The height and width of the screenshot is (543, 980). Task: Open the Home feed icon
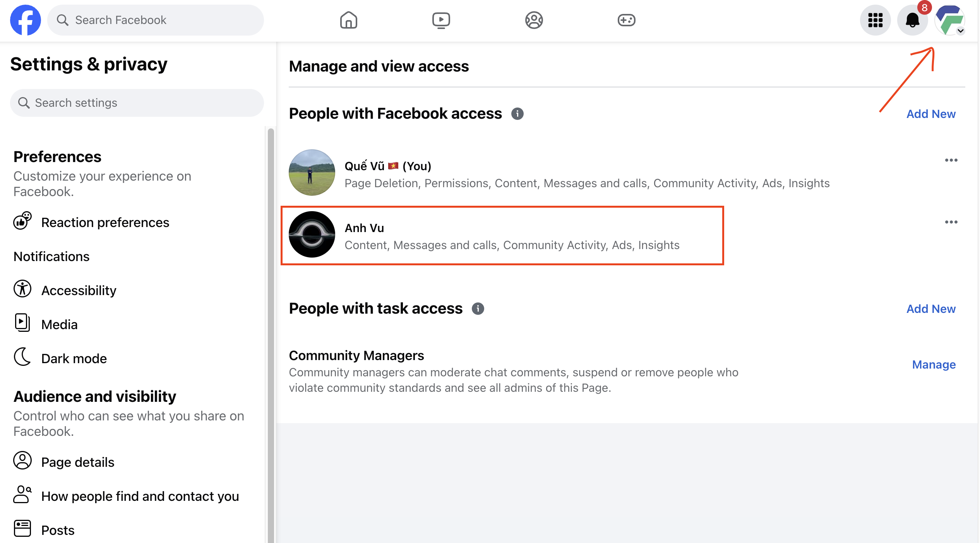[x=348, y=20]
